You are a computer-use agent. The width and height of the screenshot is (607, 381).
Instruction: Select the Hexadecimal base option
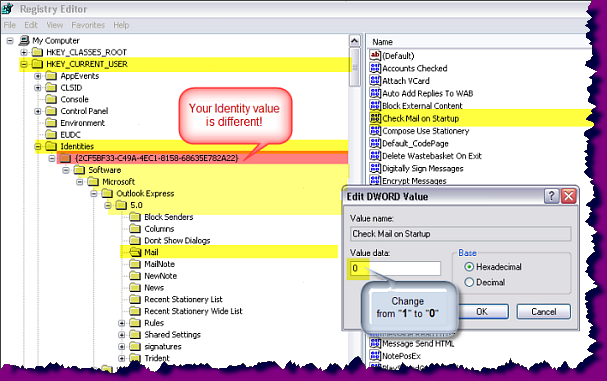coord(469,267)
